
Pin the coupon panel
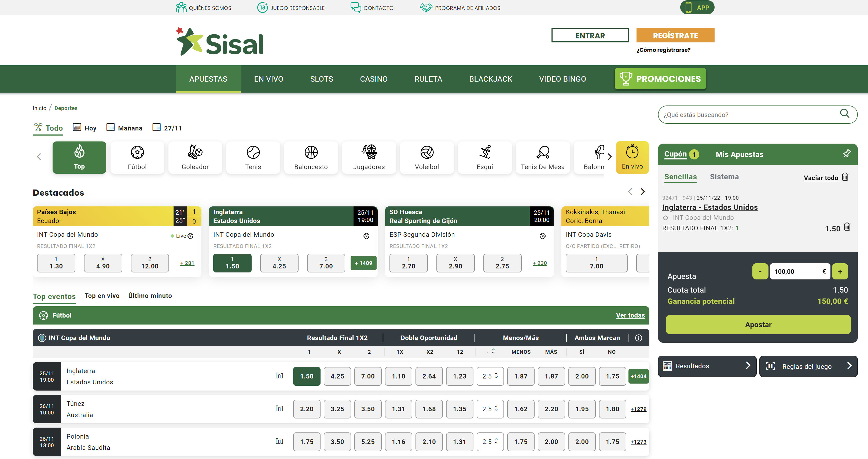click(x=847, y=154)
